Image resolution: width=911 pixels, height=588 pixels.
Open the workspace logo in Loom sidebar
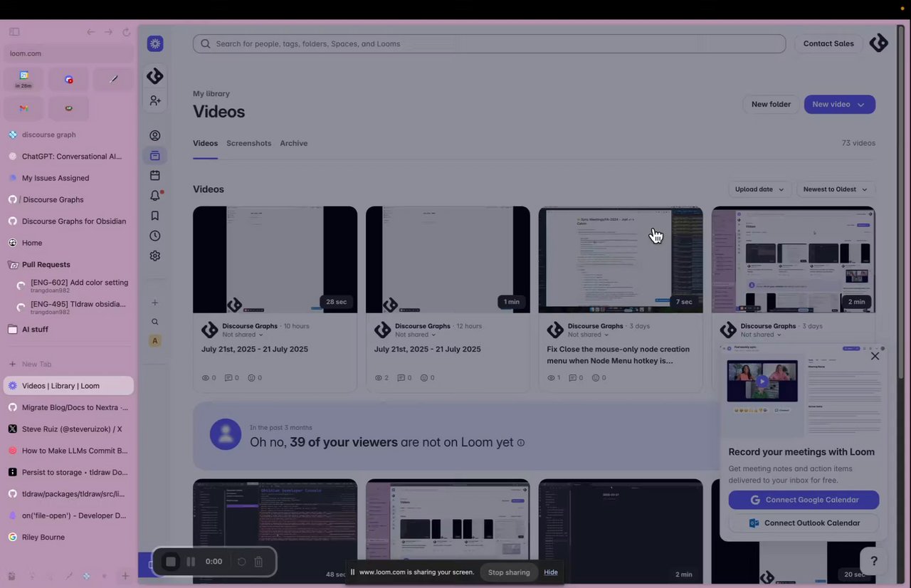click(155, 76)
